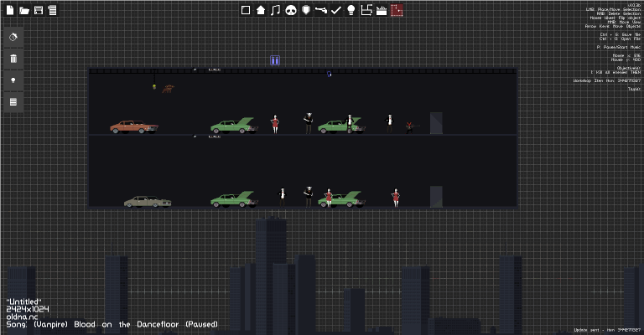644x335 pixels.
Task: Select the gun weapons tool
Action: 321,10
